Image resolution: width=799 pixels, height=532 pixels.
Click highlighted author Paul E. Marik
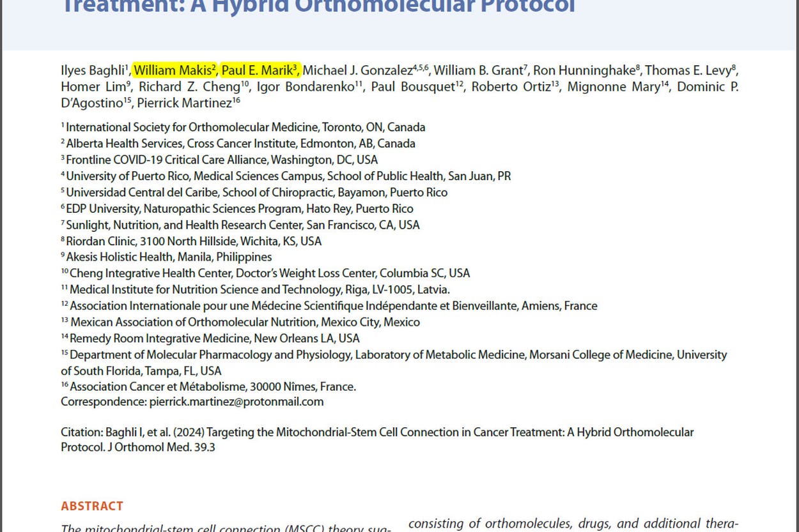point(260,70)
